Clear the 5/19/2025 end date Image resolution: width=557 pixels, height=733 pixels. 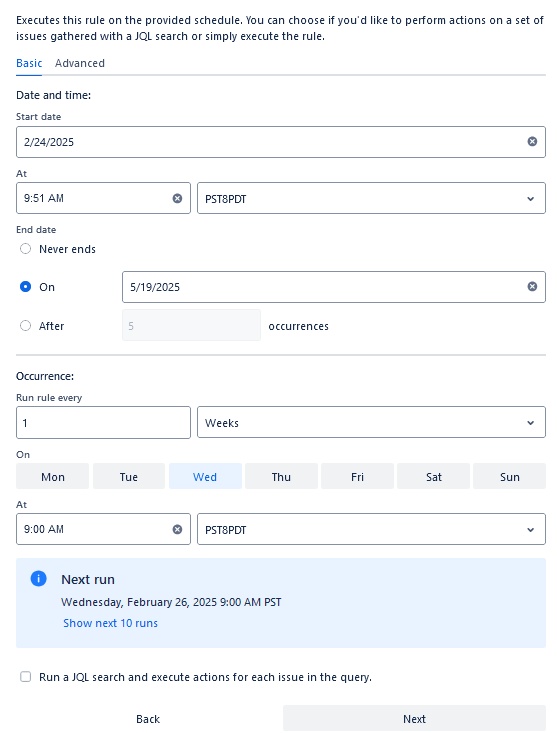click(x=532, y=287)
